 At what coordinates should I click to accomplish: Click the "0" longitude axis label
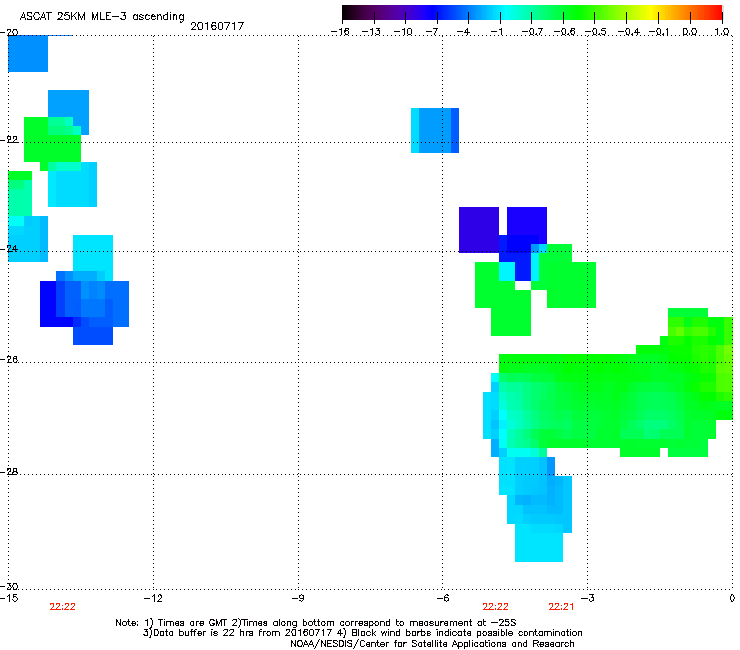tap(732, 598)
